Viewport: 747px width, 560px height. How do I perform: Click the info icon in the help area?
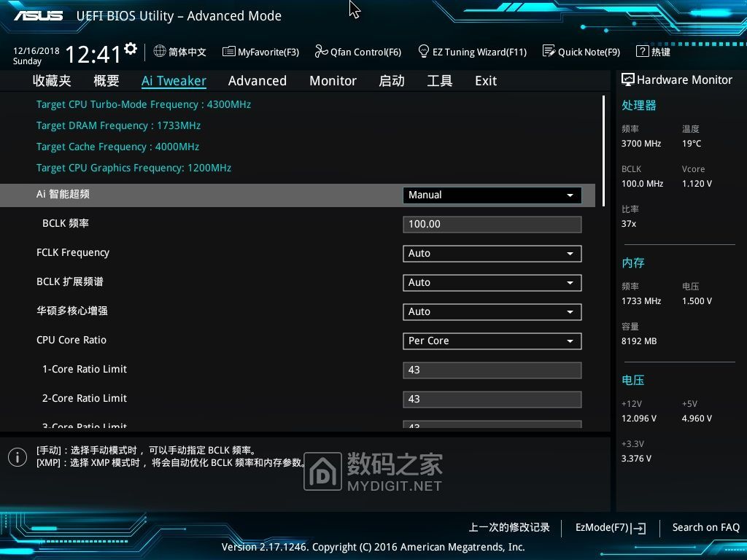tap(18, 457)
